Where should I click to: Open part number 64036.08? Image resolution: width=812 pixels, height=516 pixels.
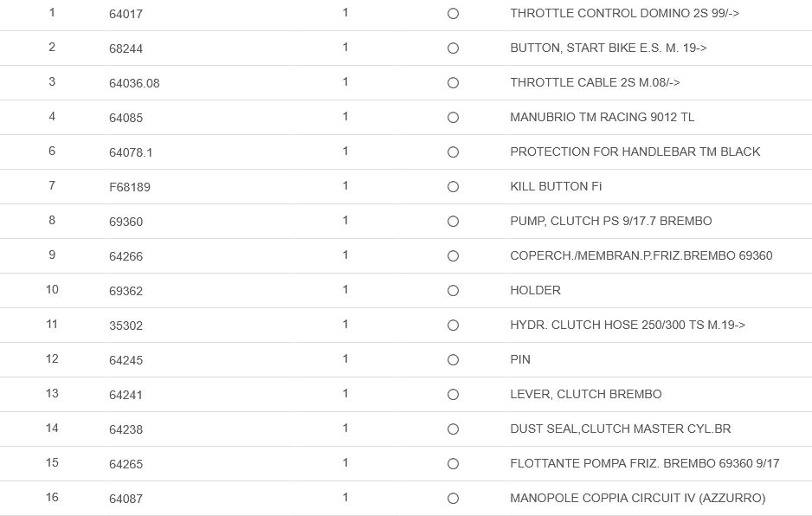click(134, 83)
